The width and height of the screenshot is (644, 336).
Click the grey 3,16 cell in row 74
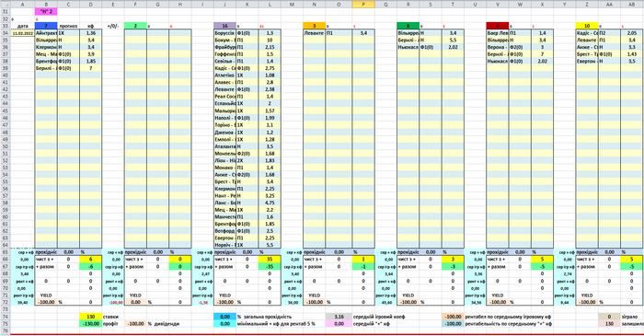coord(339,317)
